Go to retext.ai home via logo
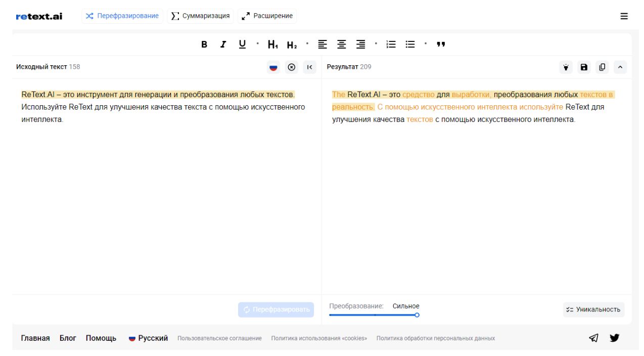 (x=39, y=16)
